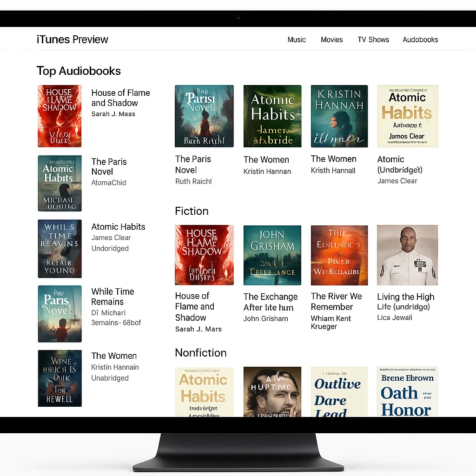Click the Unabridged label under Kristin Hannain
Image resolution: width=476 pixels, height=476 pixels.
pos(110,378)
